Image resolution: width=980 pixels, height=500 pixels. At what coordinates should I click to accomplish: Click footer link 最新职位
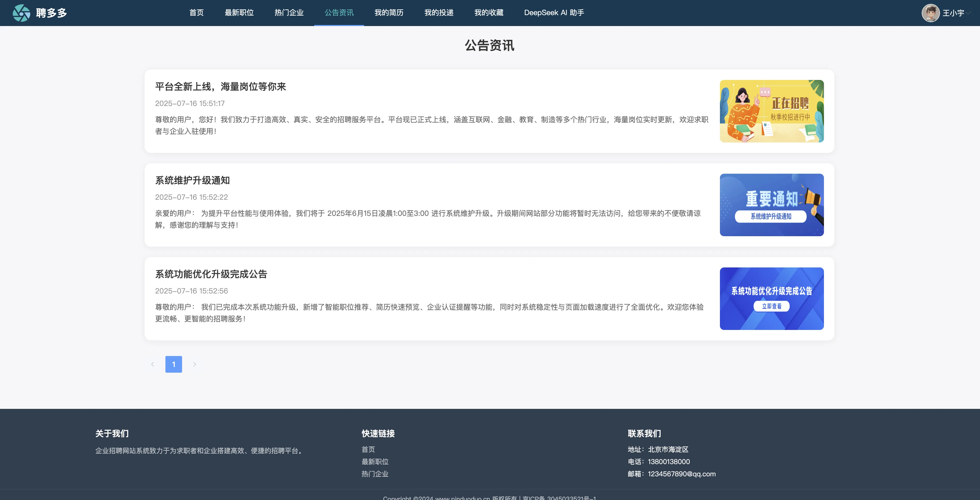pyautogui.click(x=375, y=461)
